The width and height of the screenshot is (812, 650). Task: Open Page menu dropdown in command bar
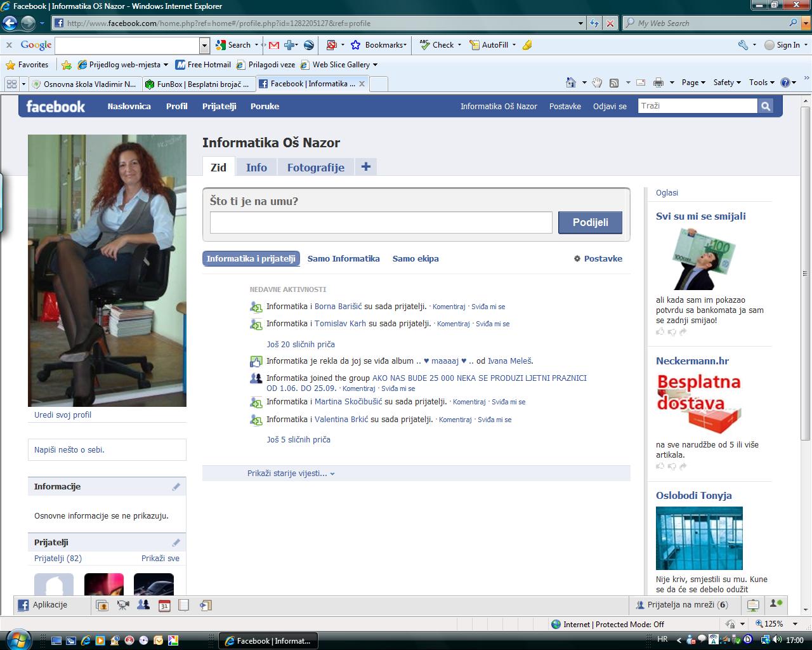(x=693, y=83)
